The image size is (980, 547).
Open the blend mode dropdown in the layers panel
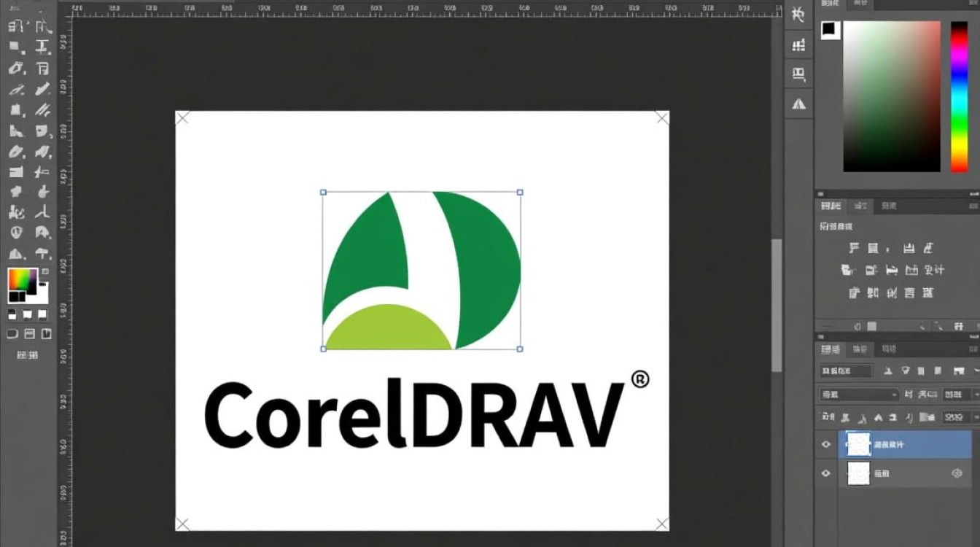tap(859, 395)
